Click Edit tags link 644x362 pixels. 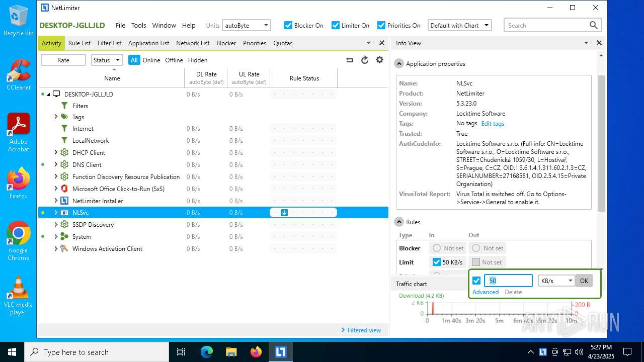[493, 124]
